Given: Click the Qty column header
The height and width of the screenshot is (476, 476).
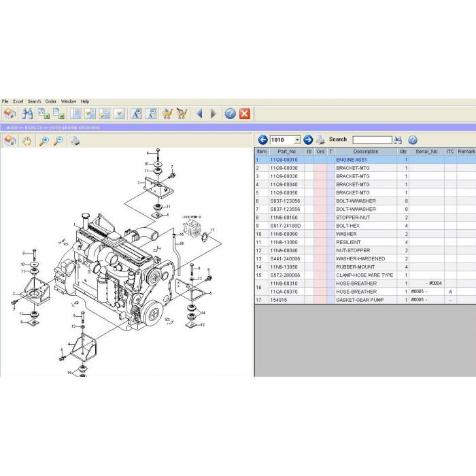Looking at the screenshot, I should tap(403, 152).
